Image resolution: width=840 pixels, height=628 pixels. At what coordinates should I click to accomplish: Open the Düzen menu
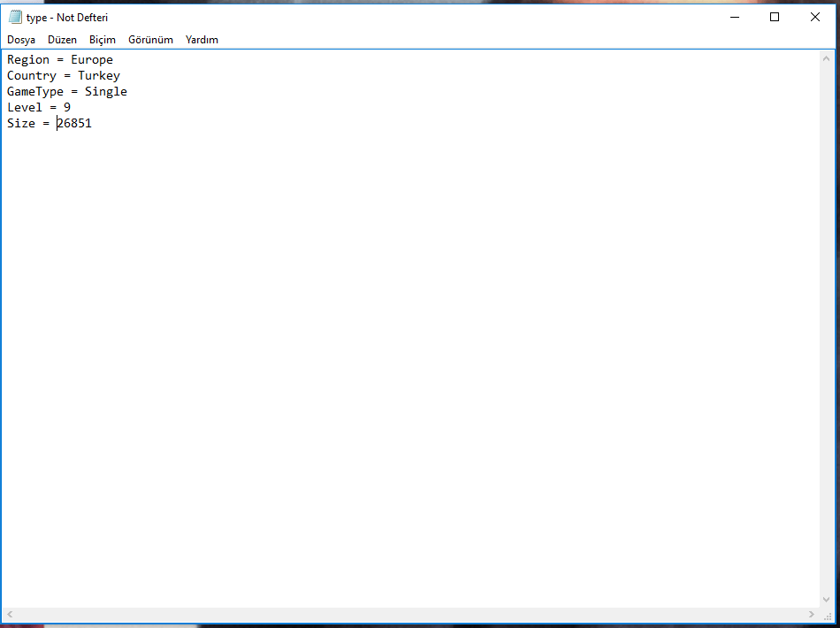pyautogui.click(x=62, y=40)
